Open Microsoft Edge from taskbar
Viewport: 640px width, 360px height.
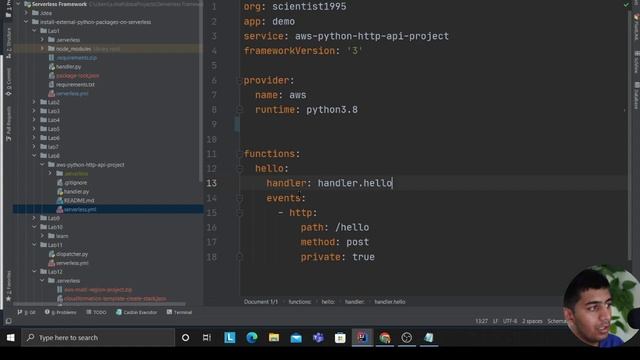point(252,338)
